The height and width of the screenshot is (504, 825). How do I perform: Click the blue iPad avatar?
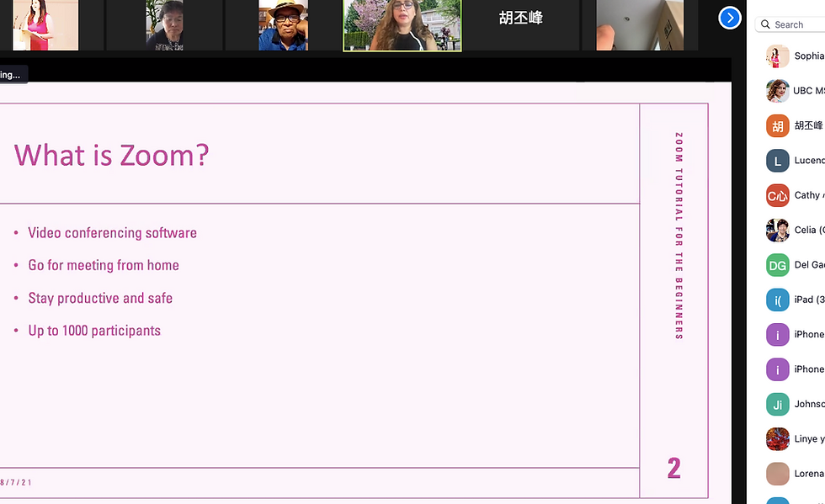777,300
